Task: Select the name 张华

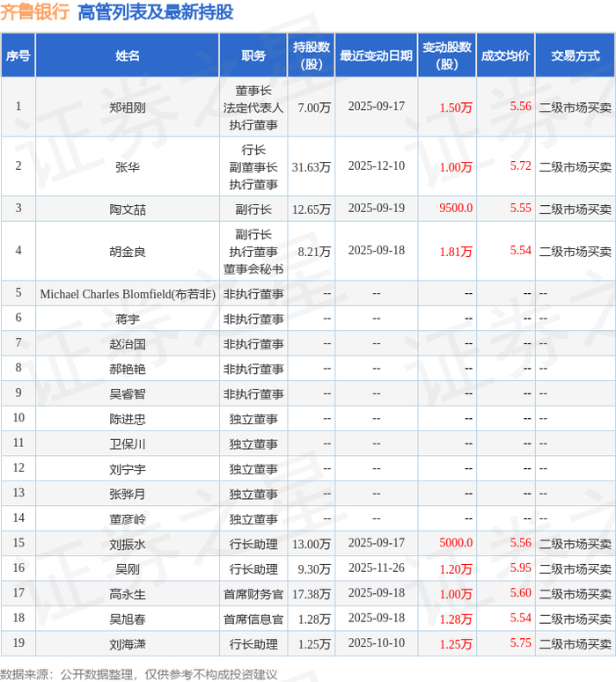Action: point(127,166)
